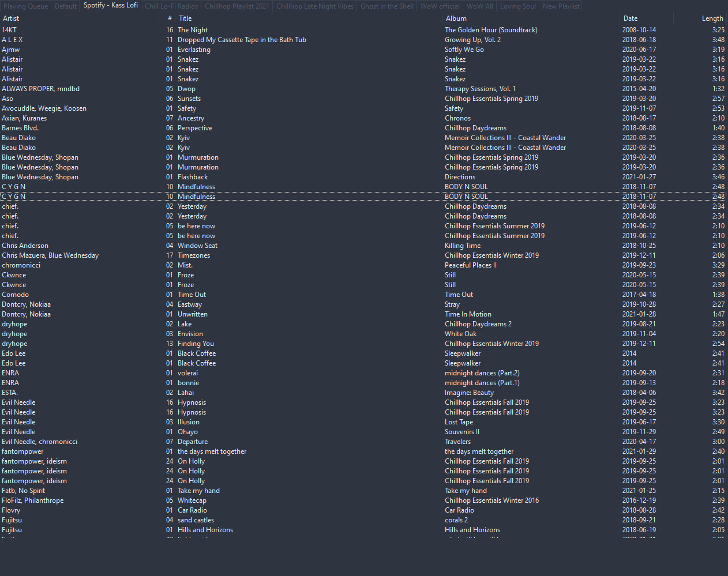
Task: Select 'Perspective' by Barnes Blvd.
Action: [x=195, y=128]
